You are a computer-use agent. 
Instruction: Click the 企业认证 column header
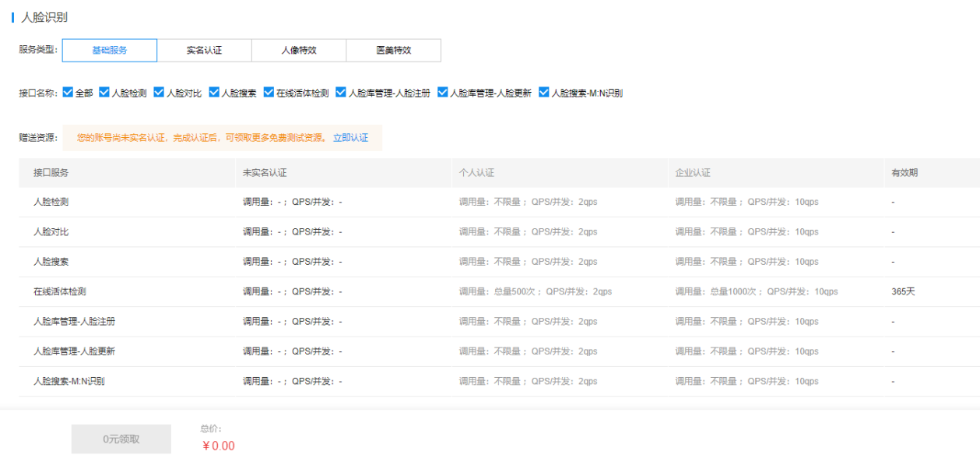pyautogui.click(x=693, y=173)
